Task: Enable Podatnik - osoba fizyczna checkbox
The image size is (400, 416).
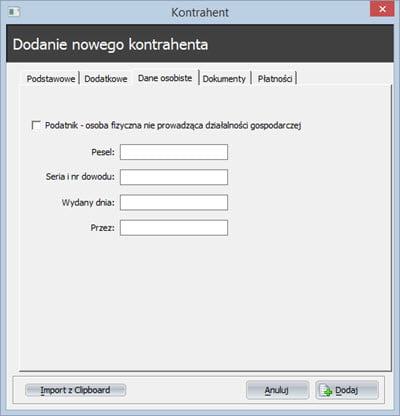Action: pos(36,125)
